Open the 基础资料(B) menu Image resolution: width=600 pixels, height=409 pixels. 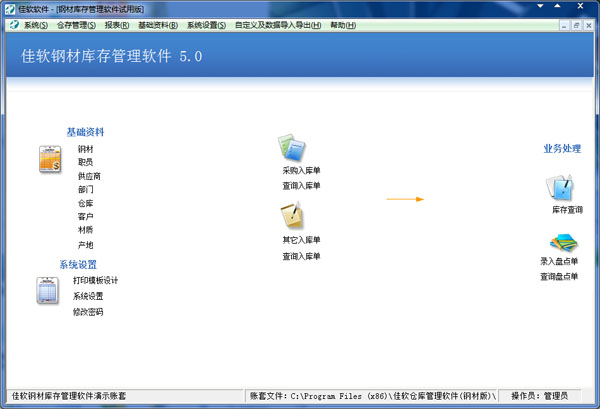(x=158, y=25)
